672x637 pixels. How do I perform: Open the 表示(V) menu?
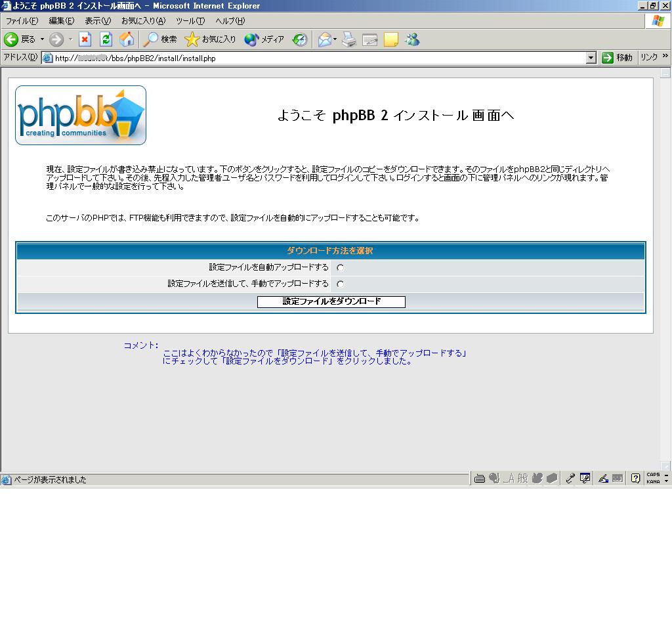coord(98,21)
